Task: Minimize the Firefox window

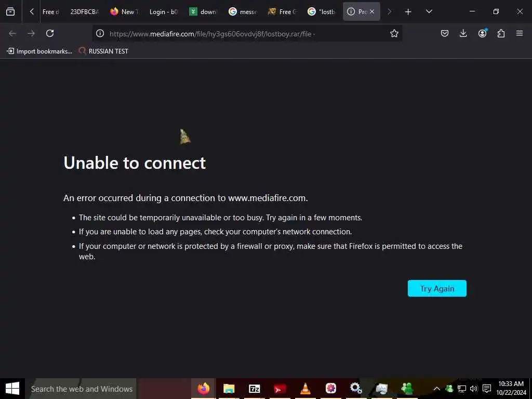Action: point(472,11)
